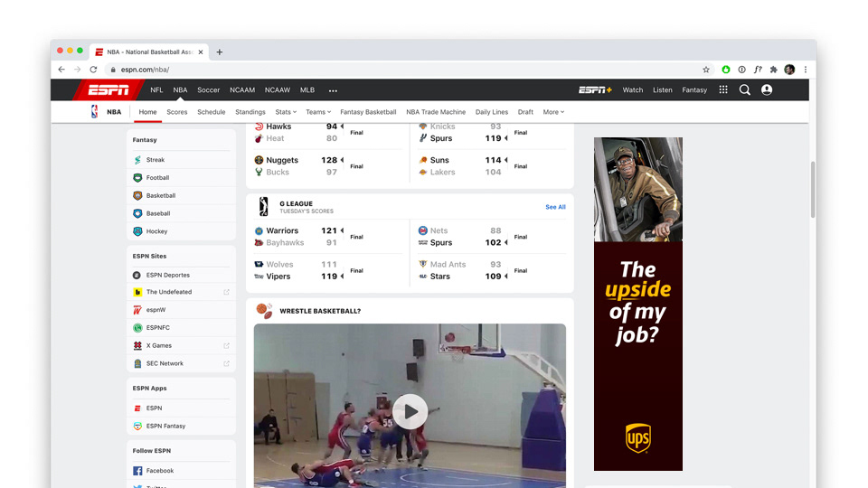Open the Schedule tab
868x488 pixels.
click(x=212, y=112)
